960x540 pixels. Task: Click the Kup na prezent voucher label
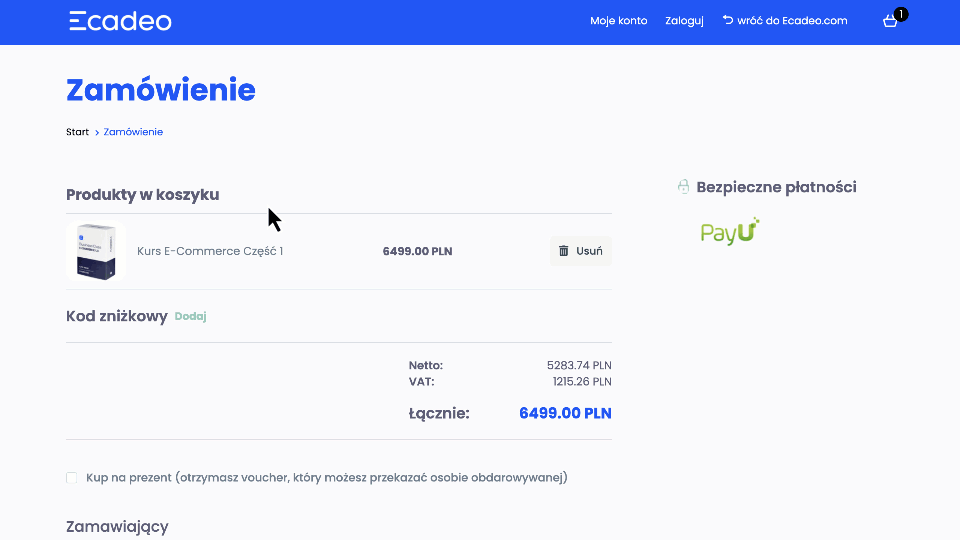327,478
